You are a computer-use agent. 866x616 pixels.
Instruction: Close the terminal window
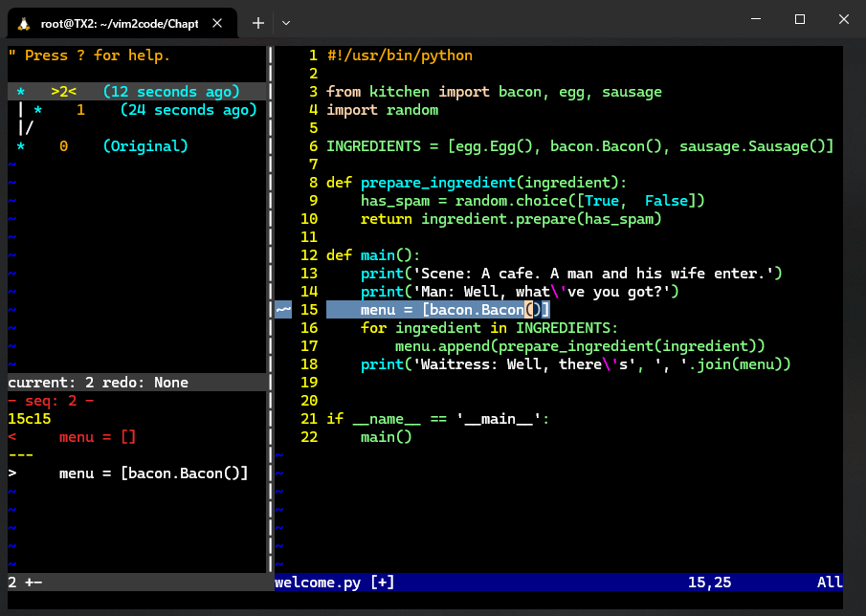[x=843, y=19]
